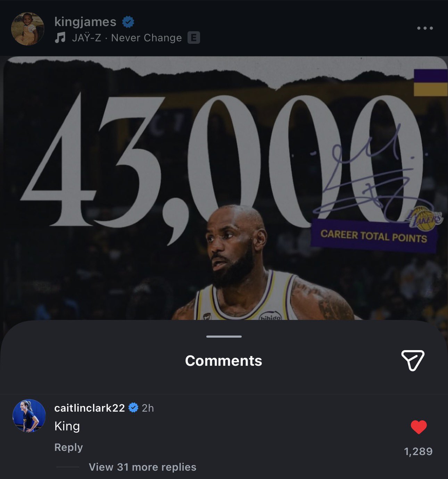Tap the share paper-plane icon in Comments

tap(413, 360)
